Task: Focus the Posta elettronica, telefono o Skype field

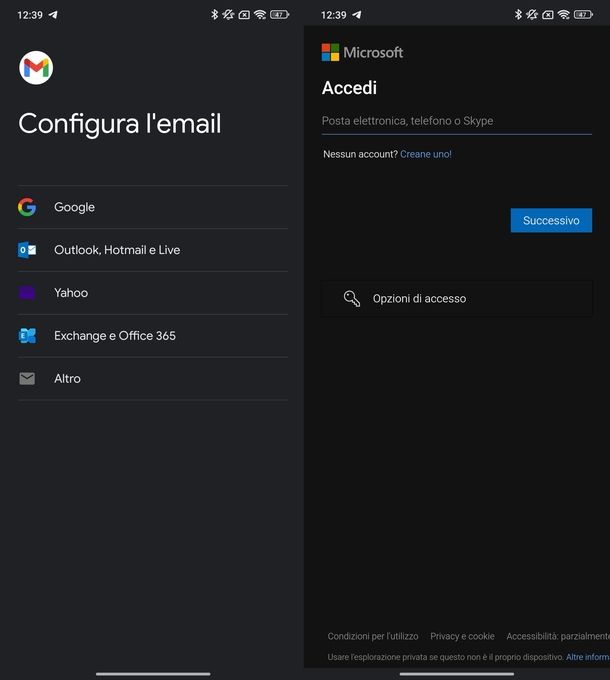Action: 457,121
